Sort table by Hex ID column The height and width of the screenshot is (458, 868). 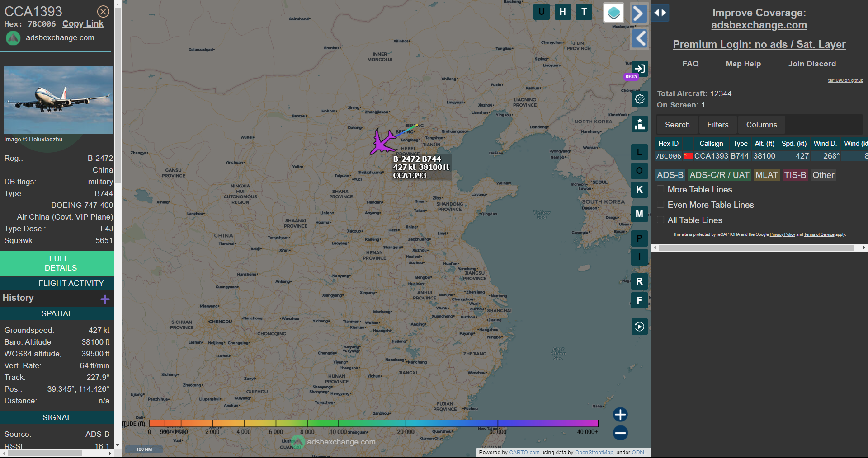668,144
